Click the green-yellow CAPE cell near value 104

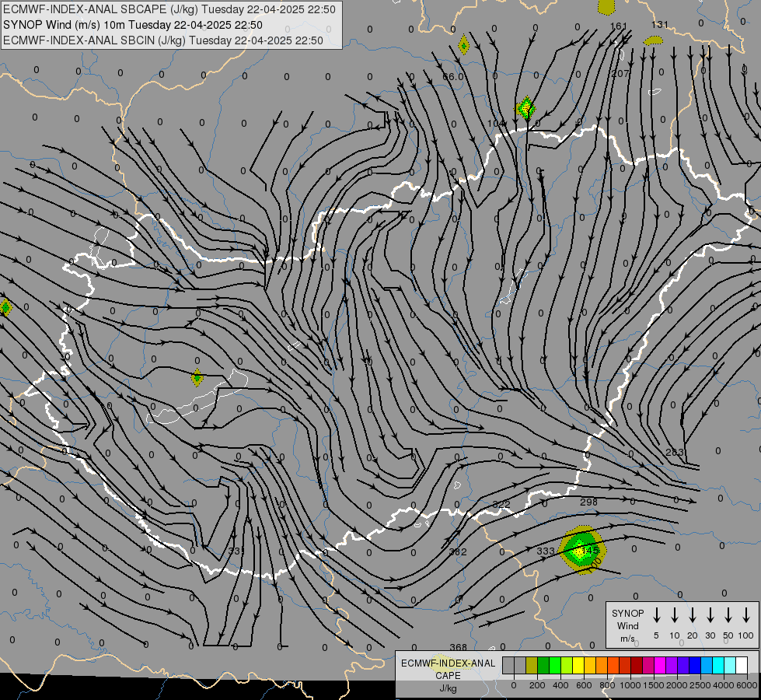click(x=526, y=108)
